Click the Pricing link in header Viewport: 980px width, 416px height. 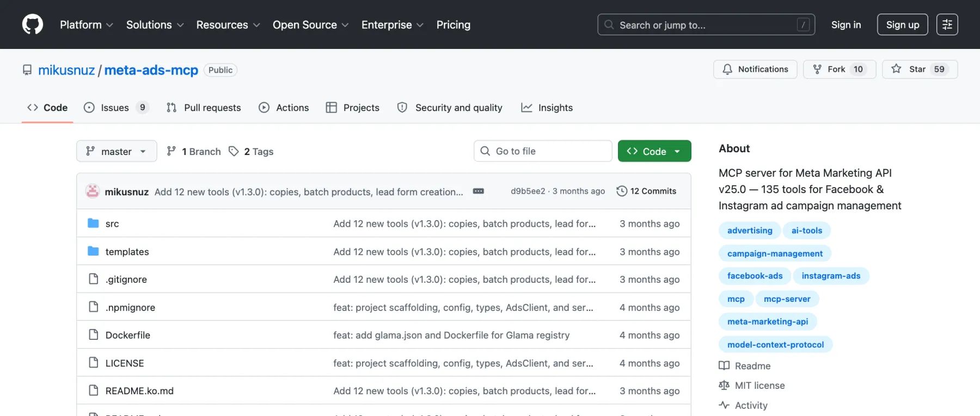[x=453, y=25]
